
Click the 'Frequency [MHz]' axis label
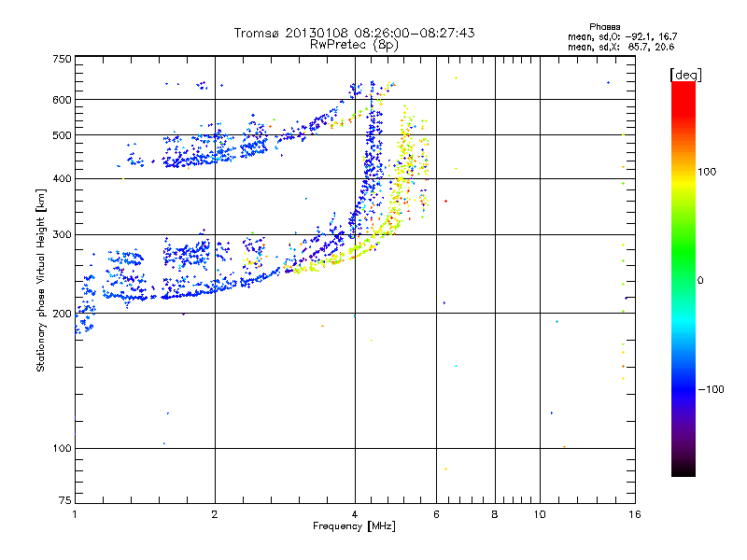354,526
